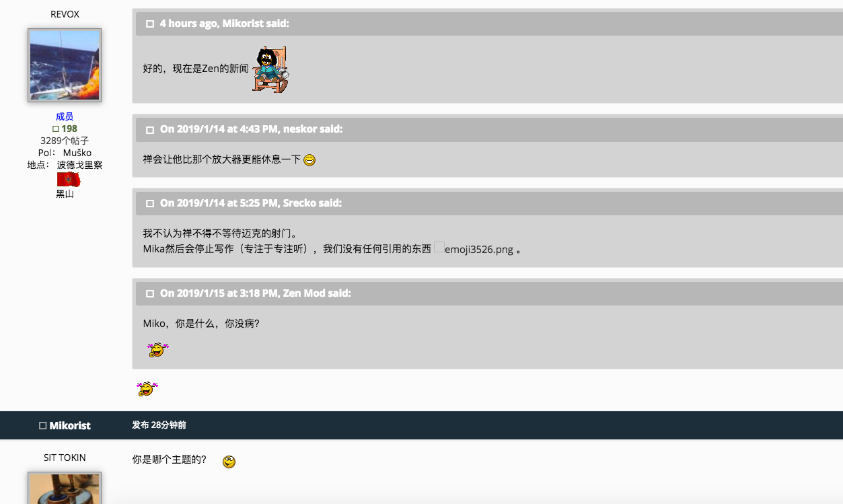843x504 pixels.
Task: Click the broken emoji3526.png image icon
Action: click(x=439, y=248)
